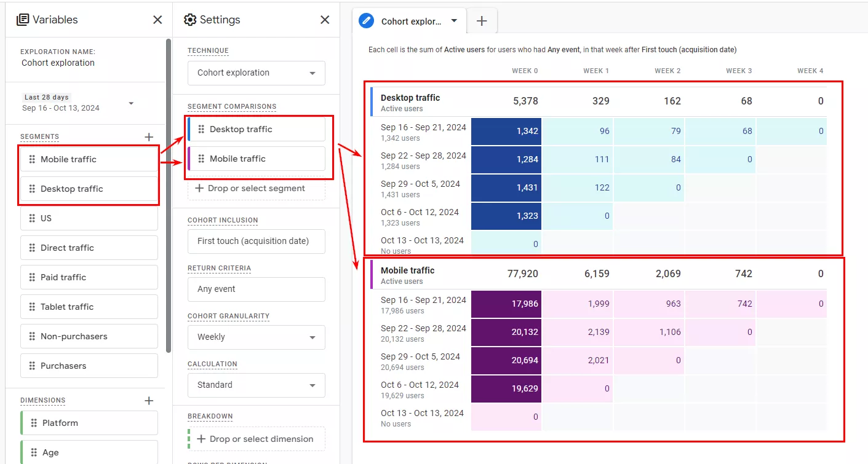868x464 pixels.
Task: Click Mobile traffic handle in Segment Comparisons
Action: click(x=201, y=159)
